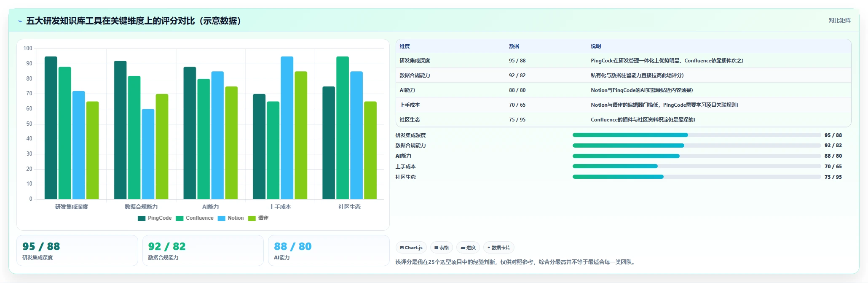Click the 数据合规能力 x-axis label under the chart
This screenshot has height=283, width=868.
coord(141,207)
